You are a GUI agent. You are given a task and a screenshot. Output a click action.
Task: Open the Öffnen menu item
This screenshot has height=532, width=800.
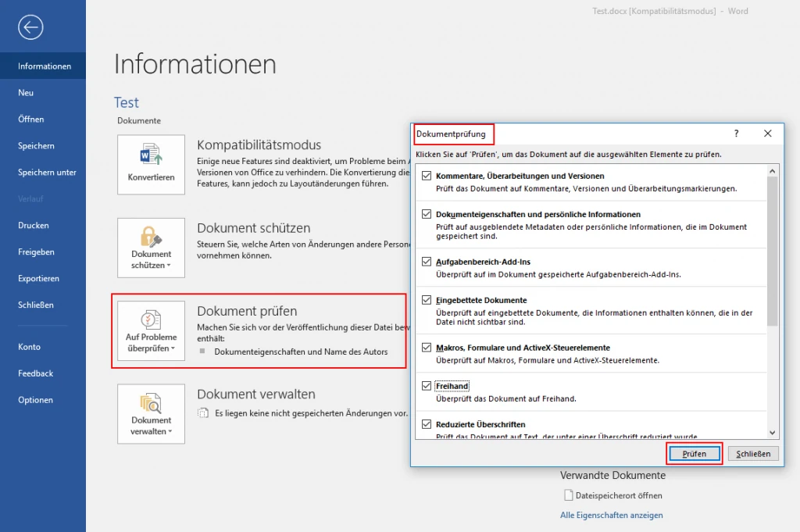click(43, 119)
